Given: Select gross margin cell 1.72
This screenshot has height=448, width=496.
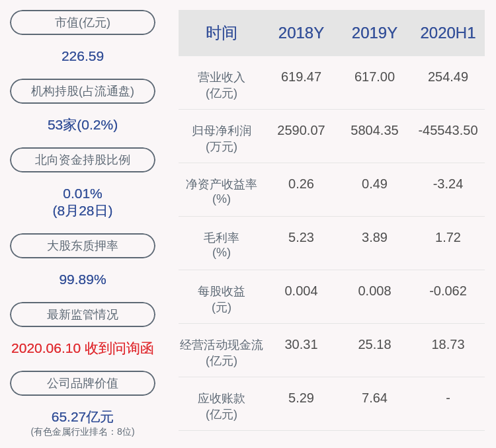Looking at the screenshot, I should (448, 237).
